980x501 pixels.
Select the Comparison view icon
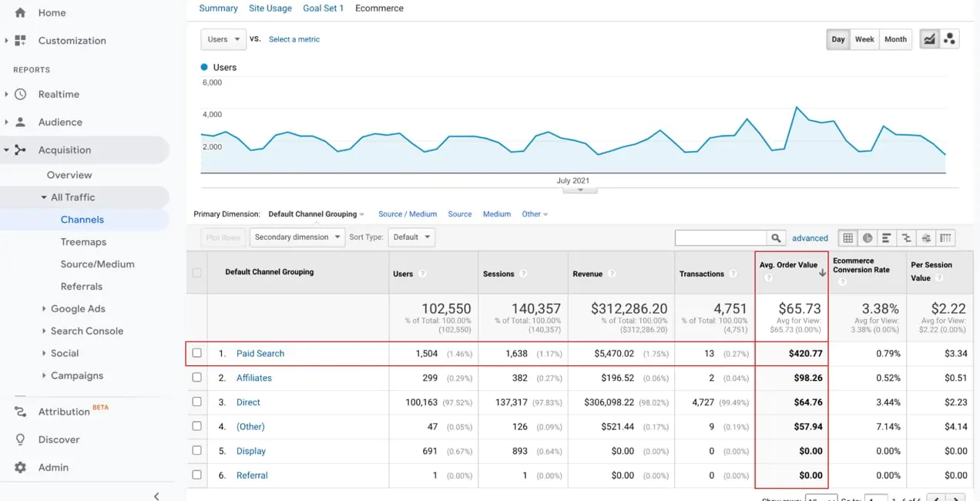(x=906, y=238)
